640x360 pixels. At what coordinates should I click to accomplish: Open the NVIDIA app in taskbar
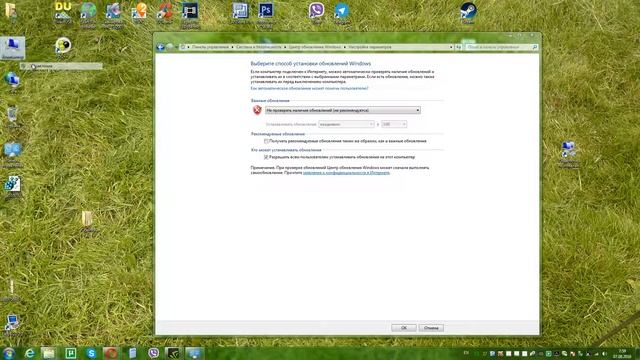173,353
